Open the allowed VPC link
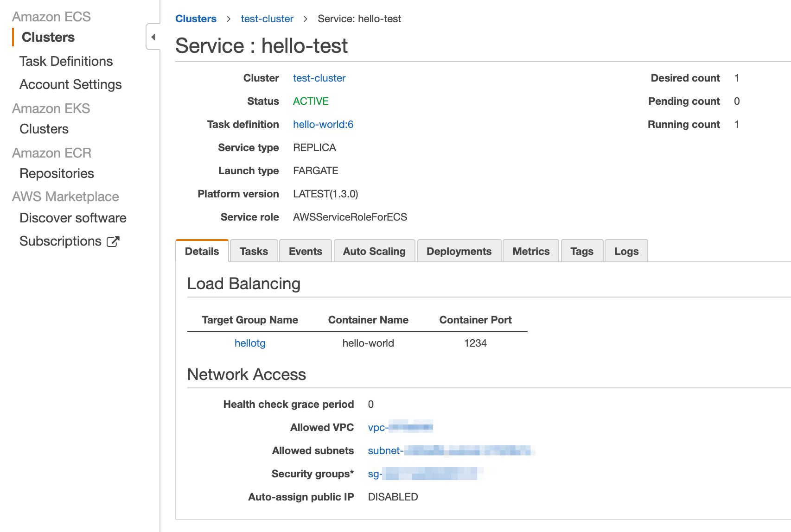 click(400, 427)
